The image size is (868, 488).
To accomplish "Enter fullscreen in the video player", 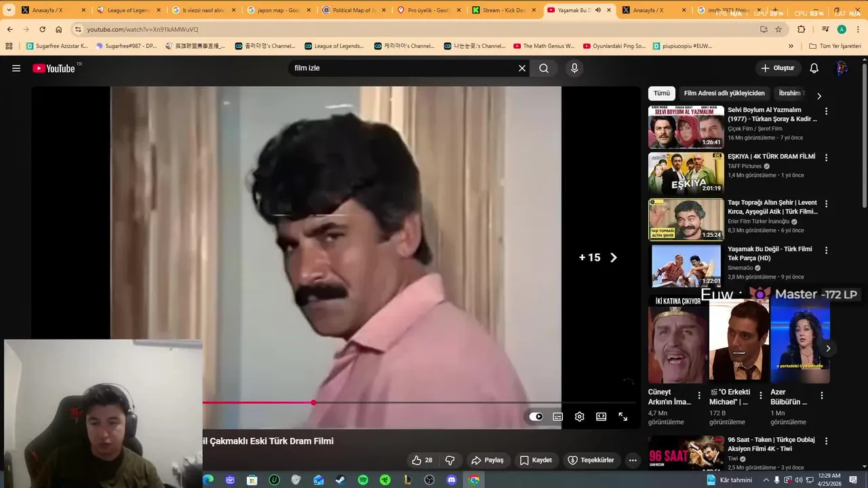I will [623, 417].
